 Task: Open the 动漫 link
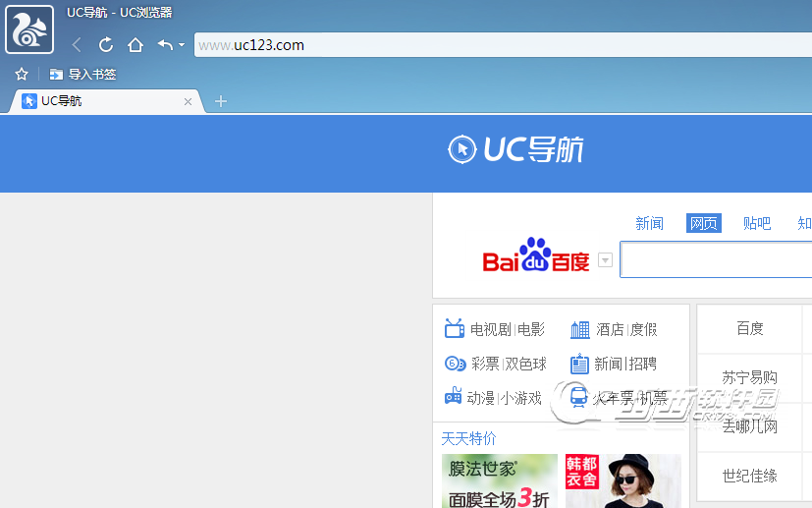(481, 398)
